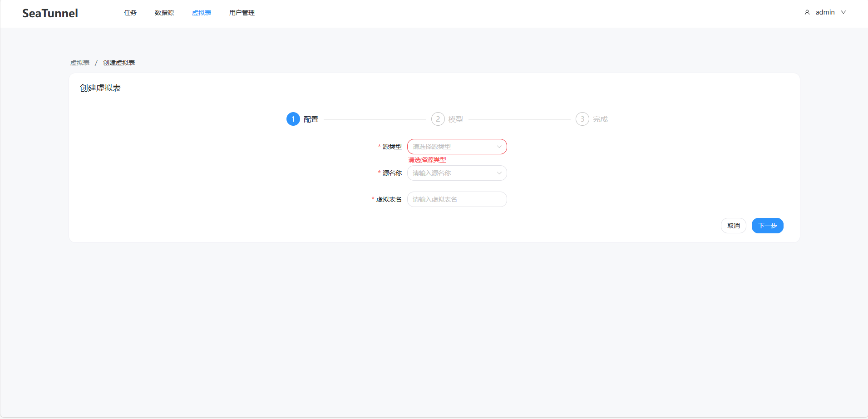The image size is (868, 419).
Task: Click the SeaTunnel logo
Action: click(50, 13)
